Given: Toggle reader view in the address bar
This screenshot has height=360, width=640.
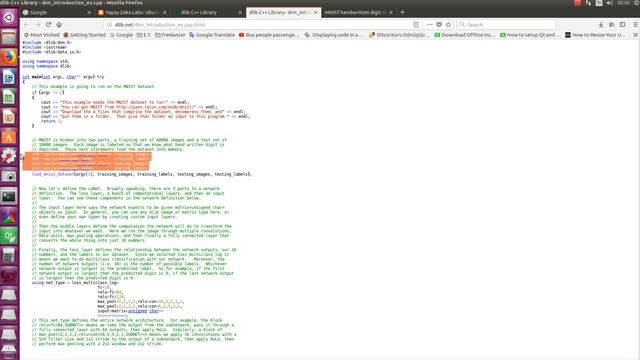Looking at the screenshot, I should point(416,24).
